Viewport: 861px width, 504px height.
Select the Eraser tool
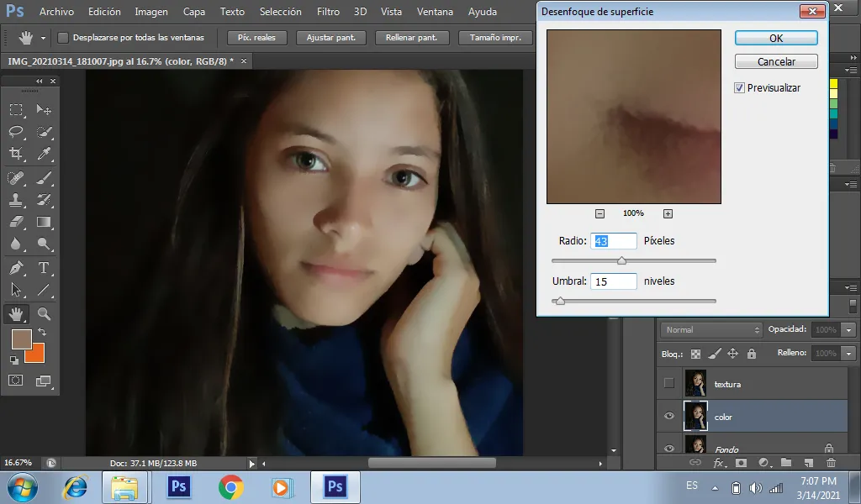[16, 222]
